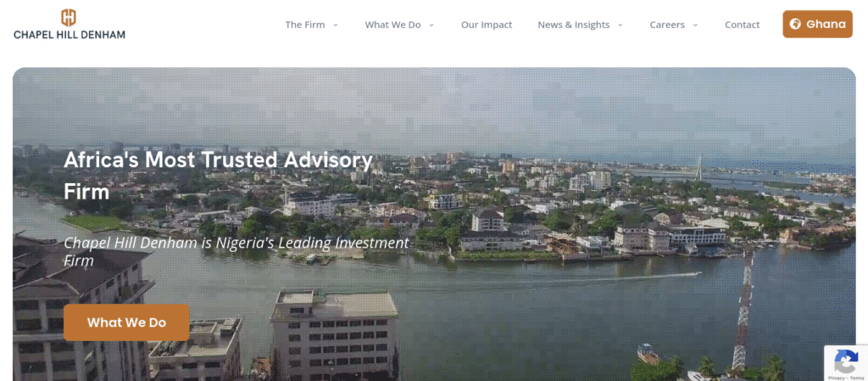This screenshot has width=868, height=381.
Task: Expand the chevron beside The Firm
Action: (x=336, y=25)
